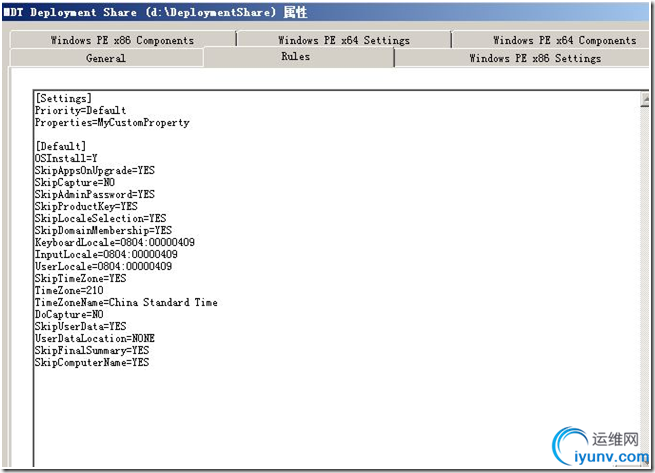Image resolution: width=655 pixels, height=473 pixels.
Task: Click the TimeZone=210 line
Action: [69, 290]
